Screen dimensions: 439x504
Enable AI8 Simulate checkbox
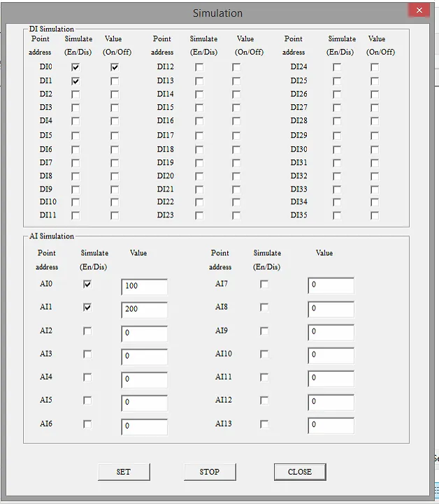pos(264,308)
